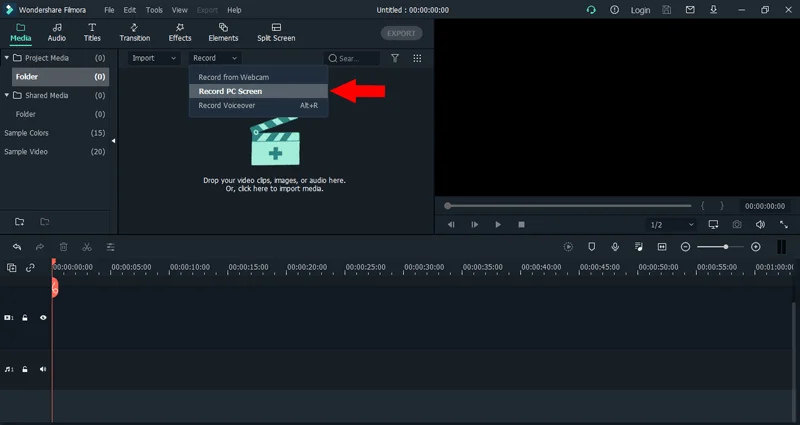Click the microphone record voiceover icon

(615, 247)
